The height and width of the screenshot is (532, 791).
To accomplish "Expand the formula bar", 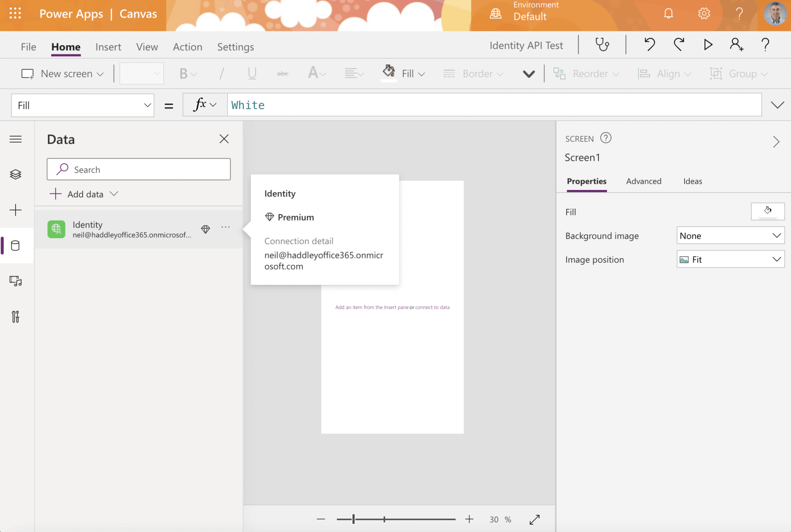I will (x=777, y=105).
